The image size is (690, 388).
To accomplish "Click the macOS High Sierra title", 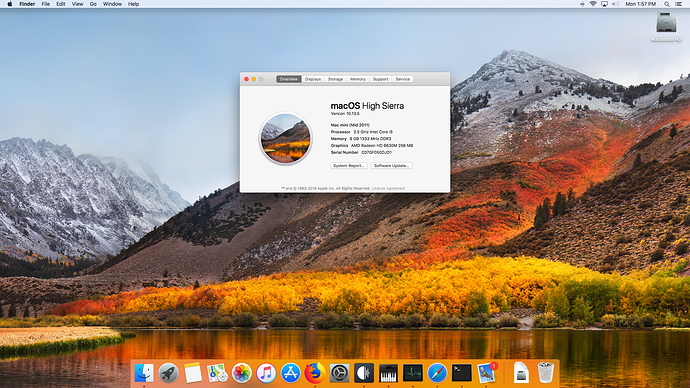I will 367,106.
